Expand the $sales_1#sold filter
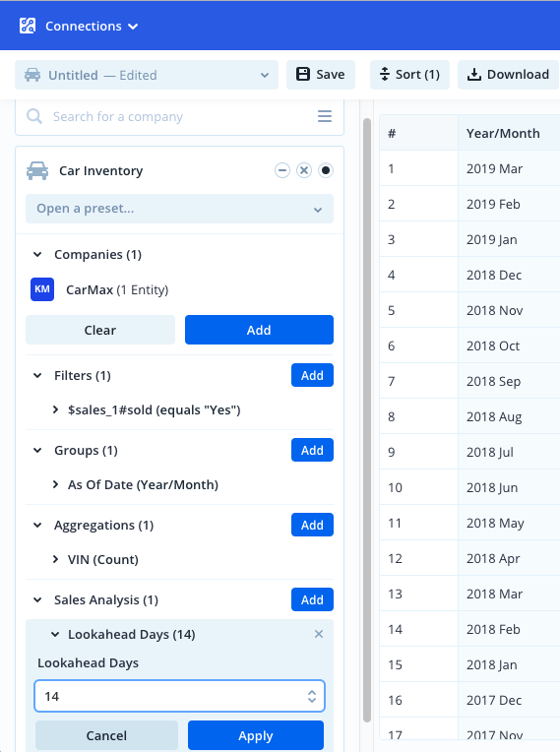The width and height of the screenshot is (560, 752). [x=56, y=409]
